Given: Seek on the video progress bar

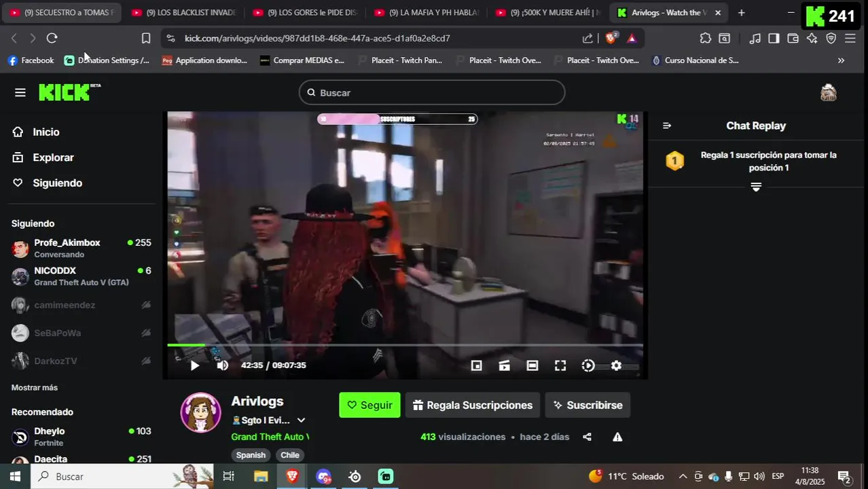Looking at the screenshot, I should pos(405,346).
